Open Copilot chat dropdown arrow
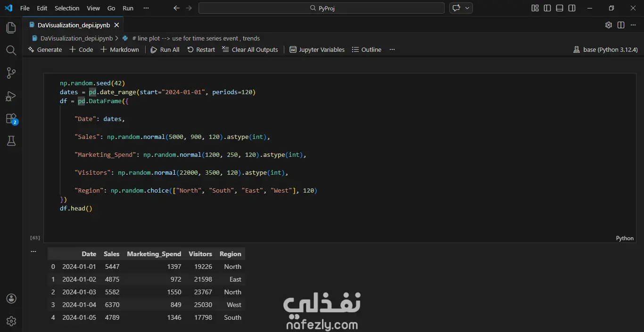Image resolution: width=644 pixels, height=332 pixels. pos(467,8)
